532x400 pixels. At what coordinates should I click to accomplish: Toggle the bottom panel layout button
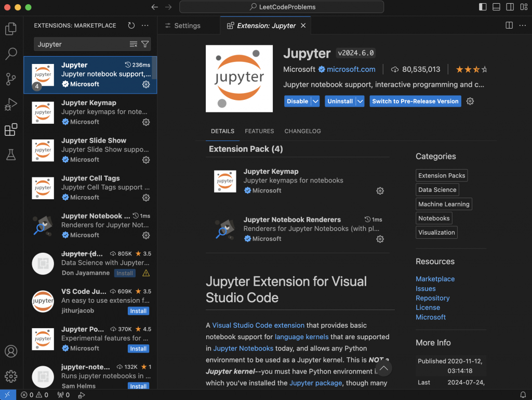[x=496, y=7]
